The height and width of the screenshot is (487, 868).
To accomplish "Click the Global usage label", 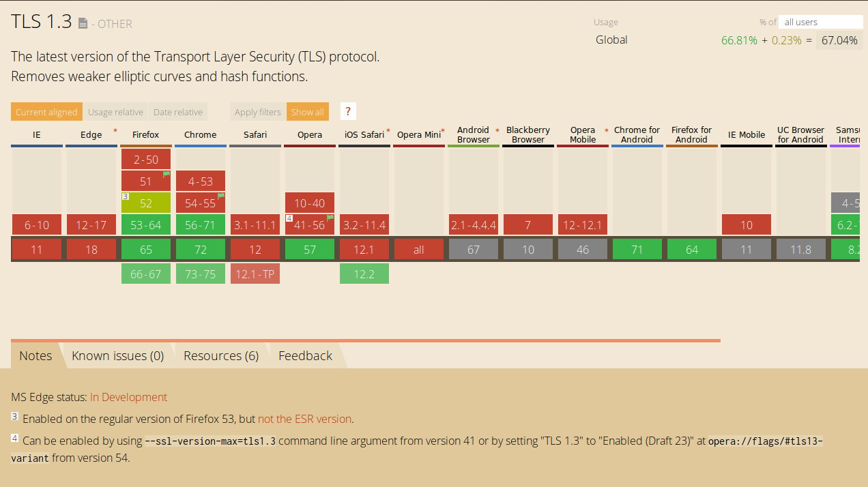I will tap(611, 40).
